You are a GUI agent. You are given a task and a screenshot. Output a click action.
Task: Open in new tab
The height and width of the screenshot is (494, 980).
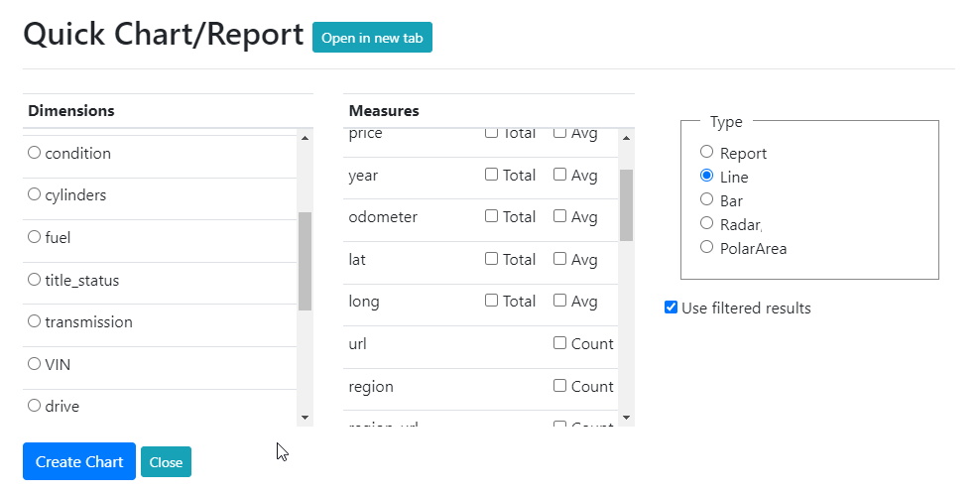(372, 38)
